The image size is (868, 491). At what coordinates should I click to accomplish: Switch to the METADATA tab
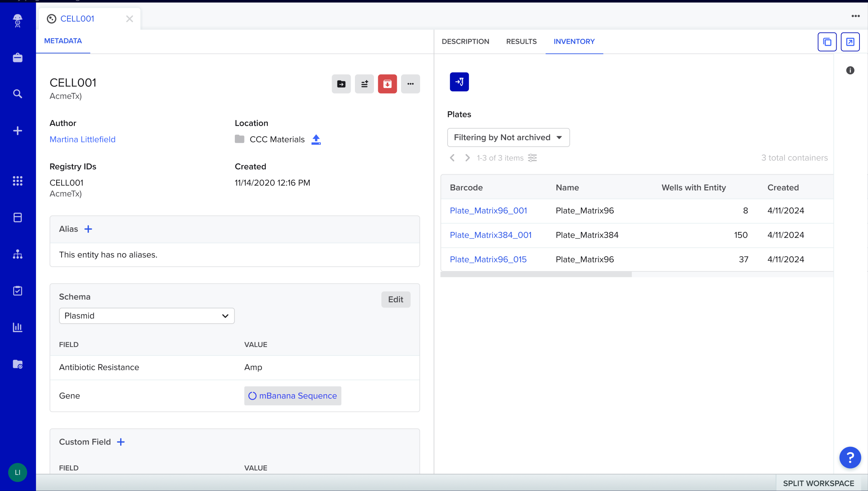tap(63, 41)
